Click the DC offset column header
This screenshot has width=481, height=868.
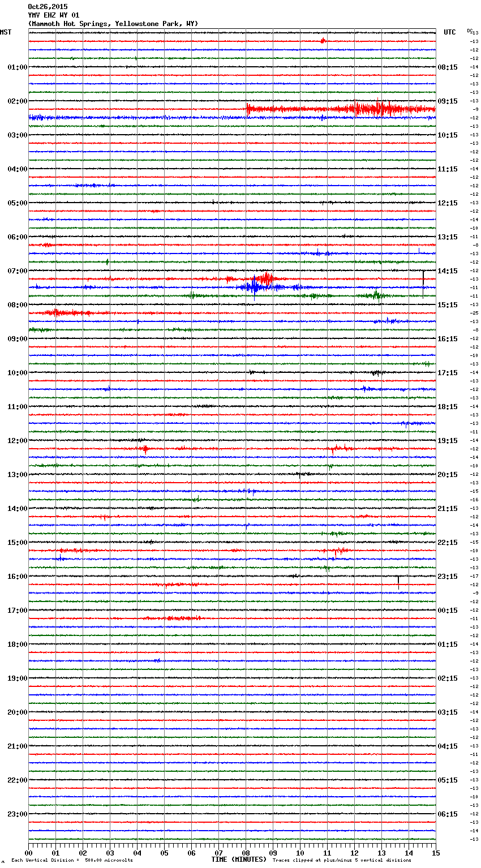click(x=469, y=31)
